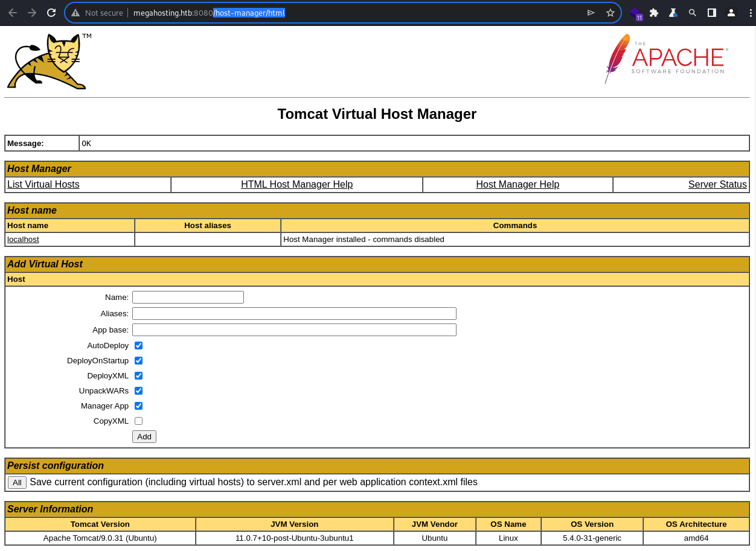Click the 'OS Version' column header
Viewport: 756px width, 551px height.
pyautogui.click(x=592, y=524)
